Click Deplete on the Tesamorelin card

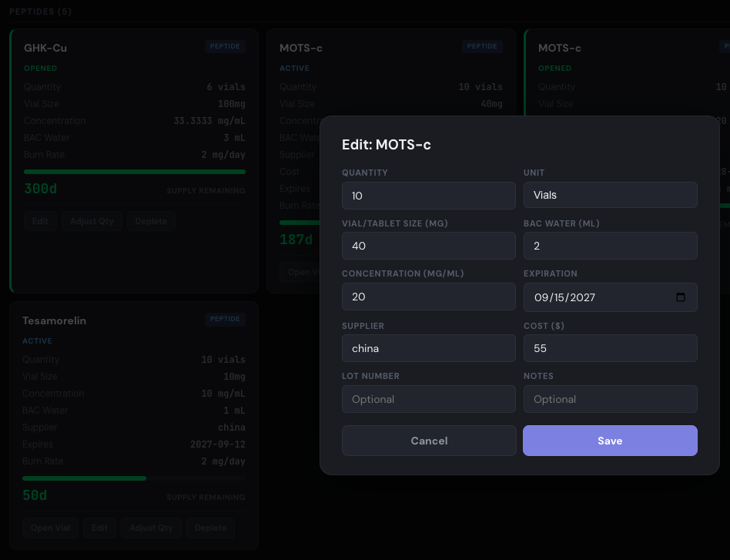tap(210, 528)
